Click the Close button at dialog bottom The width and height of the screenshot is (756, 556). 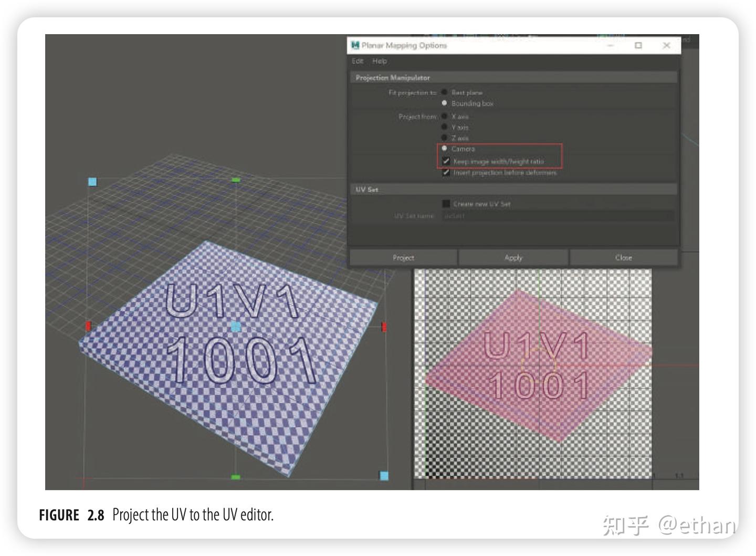point(623,257)
